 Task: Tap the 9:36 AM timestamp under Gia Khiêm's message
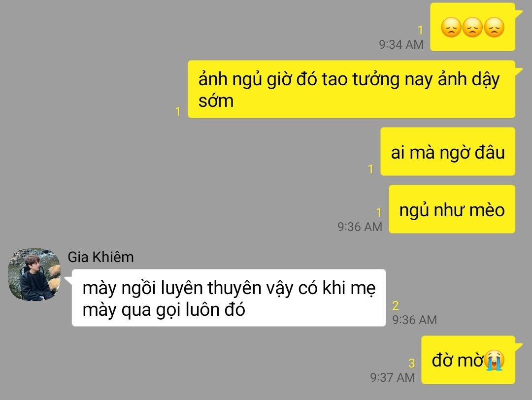point(415,320)
